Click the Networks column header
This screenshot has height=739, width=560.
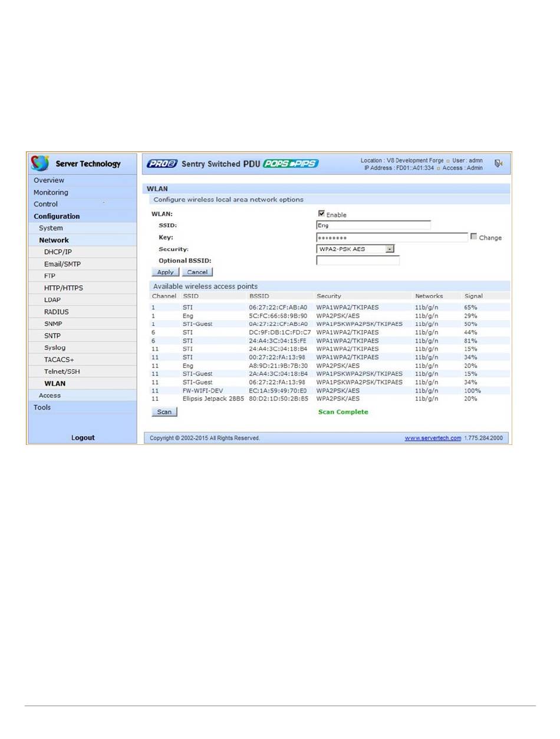pyautogui.click(x=429, y=296)
